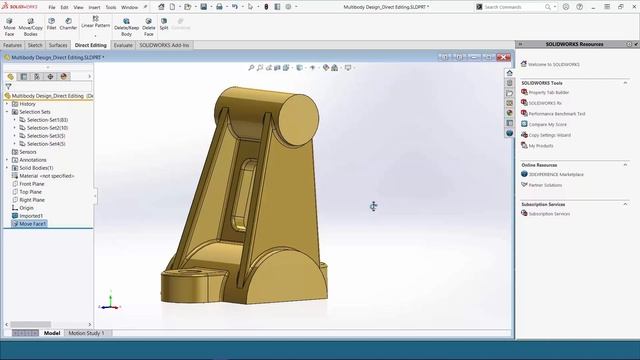Open the DisplayManager tab

[x=63, y=76]
